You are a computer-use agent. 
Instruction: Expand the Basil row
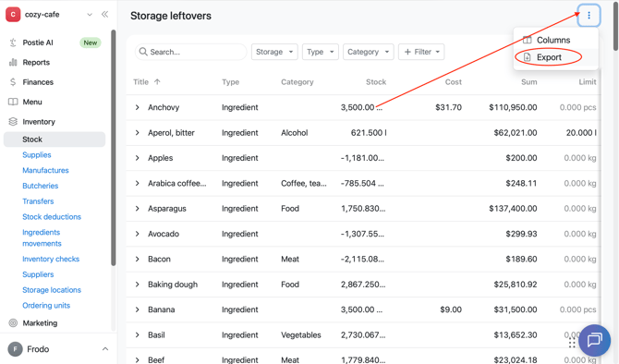coord(137,334)
